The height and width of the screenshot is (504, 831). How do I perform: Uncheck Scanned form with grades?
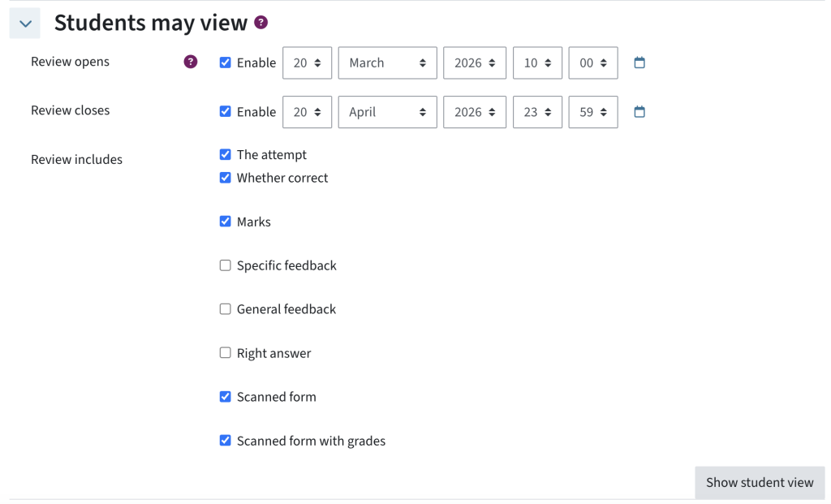pyautogui.click(x=225, y=441)
